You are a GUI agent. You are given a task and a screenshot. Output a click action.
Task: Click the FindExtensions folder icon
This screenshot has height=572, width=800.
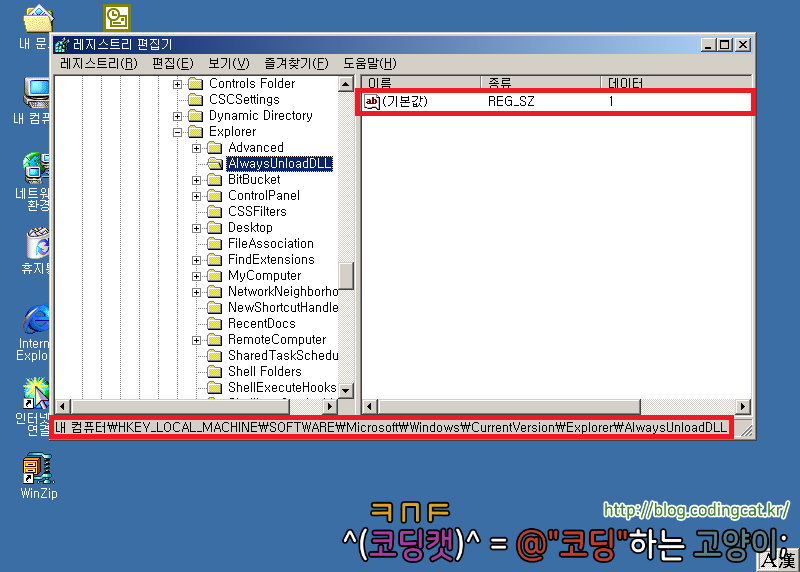215,260
